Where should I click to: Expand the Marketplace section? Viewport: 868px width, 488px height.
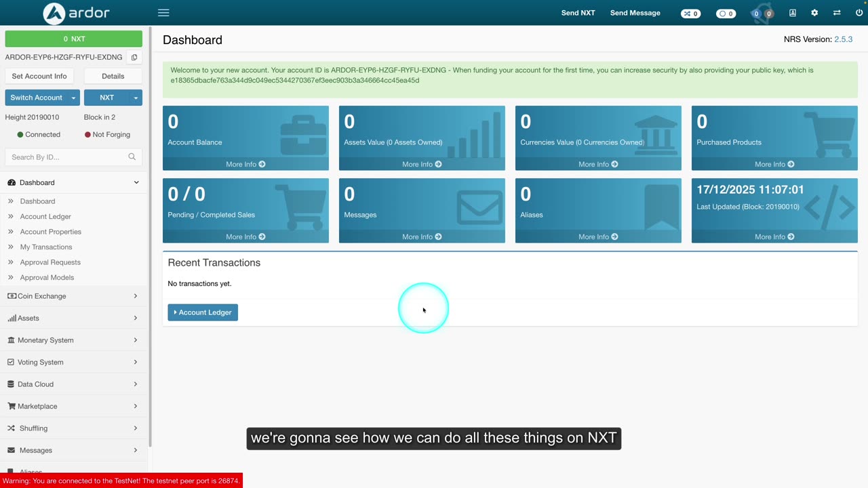73,406
